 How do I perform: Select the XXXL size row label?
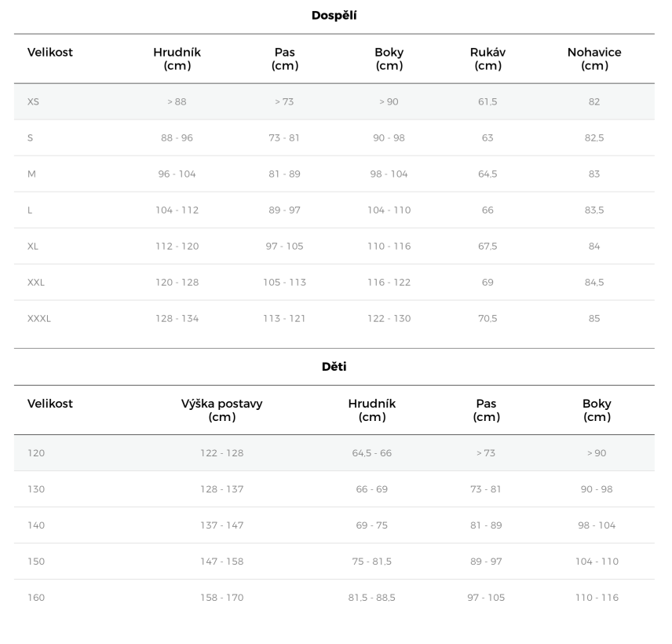pos(39,319)
